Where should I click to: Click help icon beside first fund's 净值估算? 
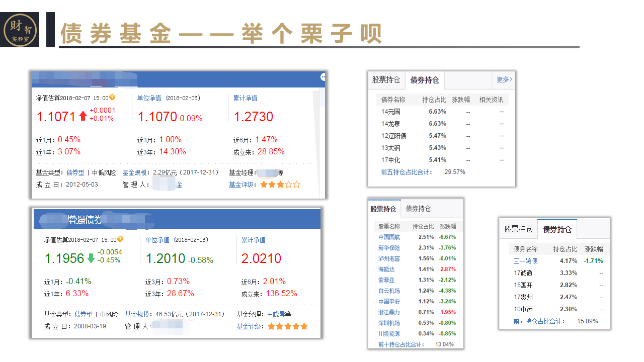point(112,98)
